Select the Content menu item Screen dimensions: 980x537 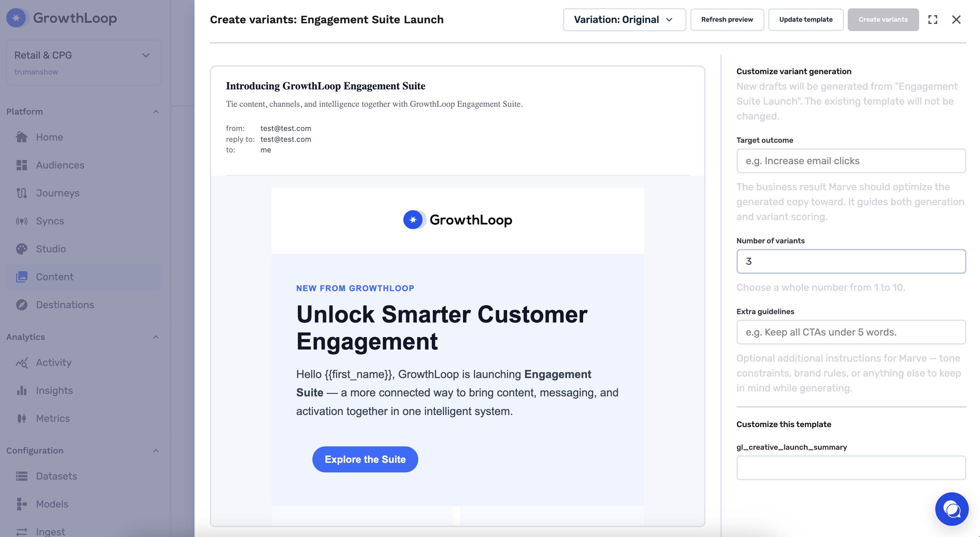click(x=84, y=277)
